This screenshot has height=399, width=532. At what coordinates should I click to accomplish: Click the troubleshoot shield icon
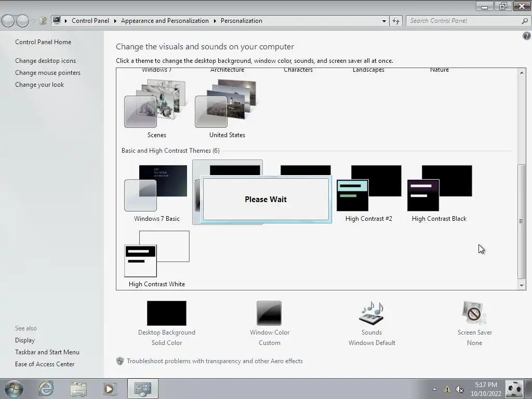120,361
